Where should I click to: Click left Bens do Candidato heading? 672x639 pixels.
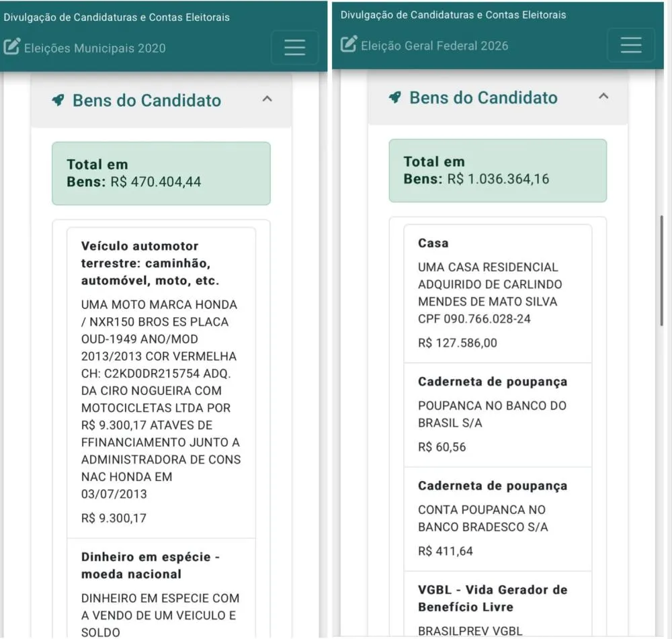(146, 100)
